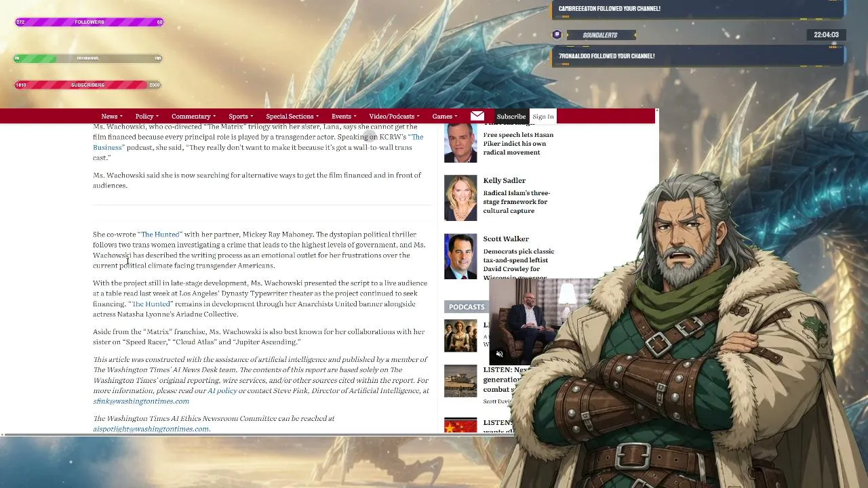
Task: Click the SoundAlerts icon in the overlay
Action: (x=557, y=35)
